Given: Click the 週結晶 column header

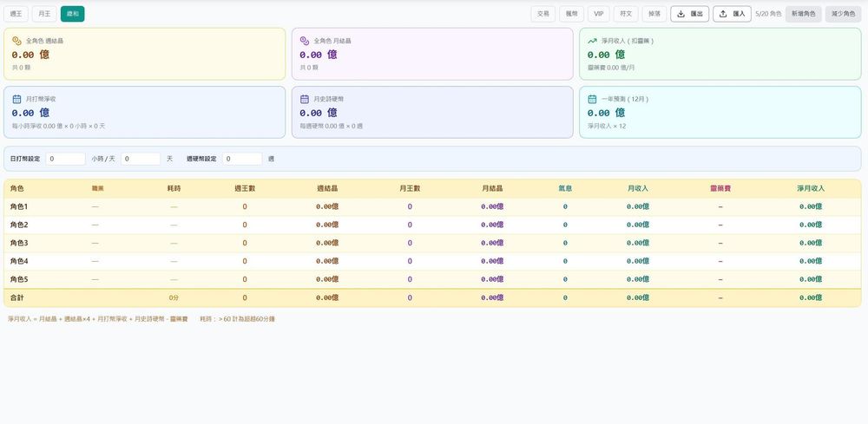Looking at the screenshot, I should [327, 188].
